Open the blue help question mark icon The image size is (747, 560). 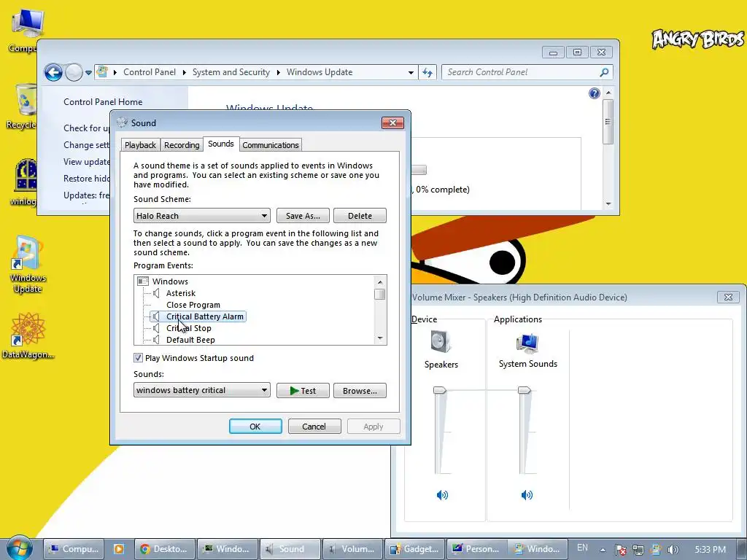coord(594,93)
